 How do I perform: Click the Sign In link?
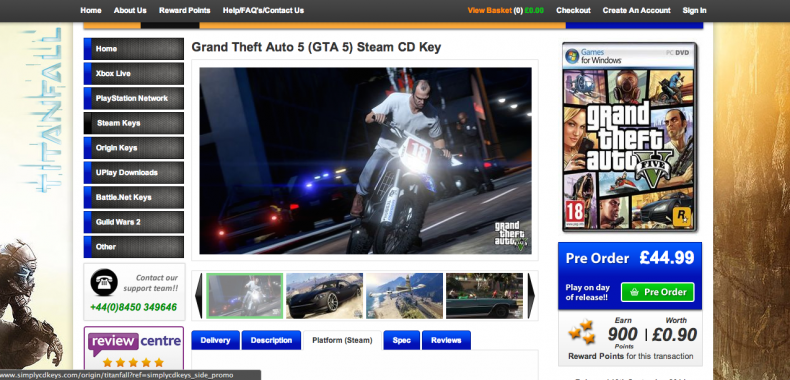point(694,10)
